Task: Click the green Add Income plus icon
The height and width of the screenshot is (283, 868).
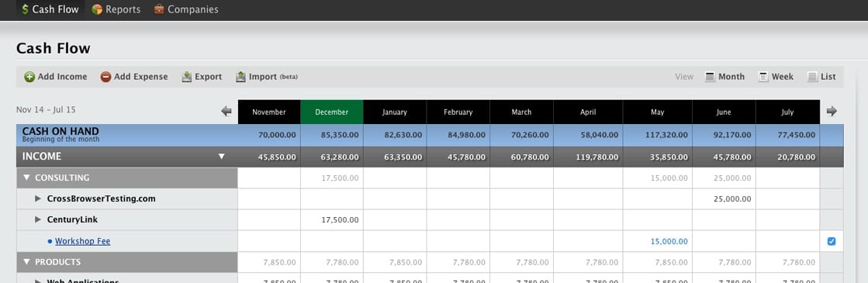Action: tap(29, 77)
